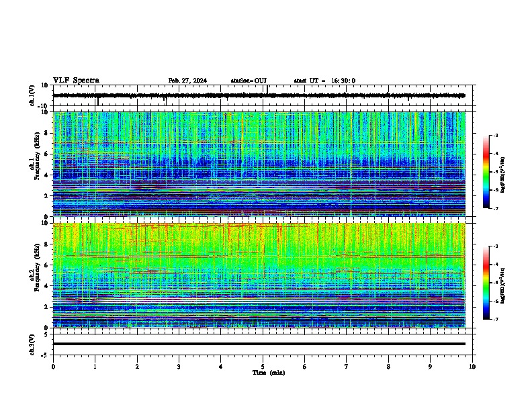Click inside the ch.2 spectrogram panel
Image resolution: width=532 pixels, height=411 pixels.
point(259,275)
